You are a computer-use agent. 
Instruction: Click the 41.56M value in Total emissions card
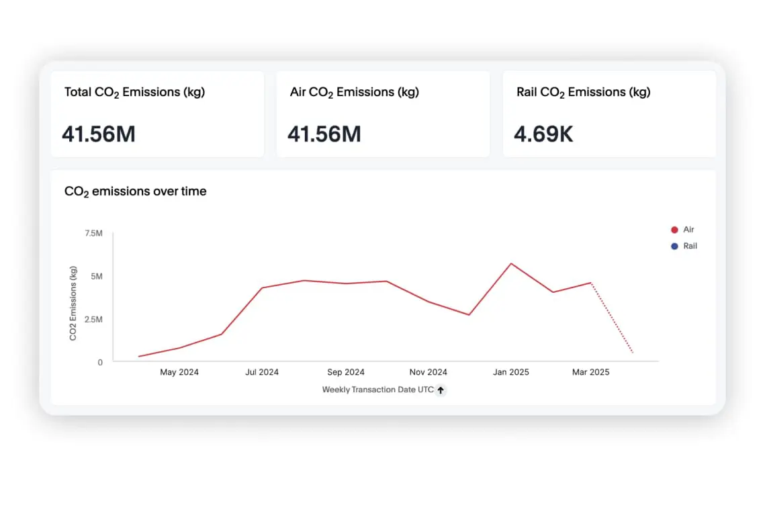(x=99, y=134)
